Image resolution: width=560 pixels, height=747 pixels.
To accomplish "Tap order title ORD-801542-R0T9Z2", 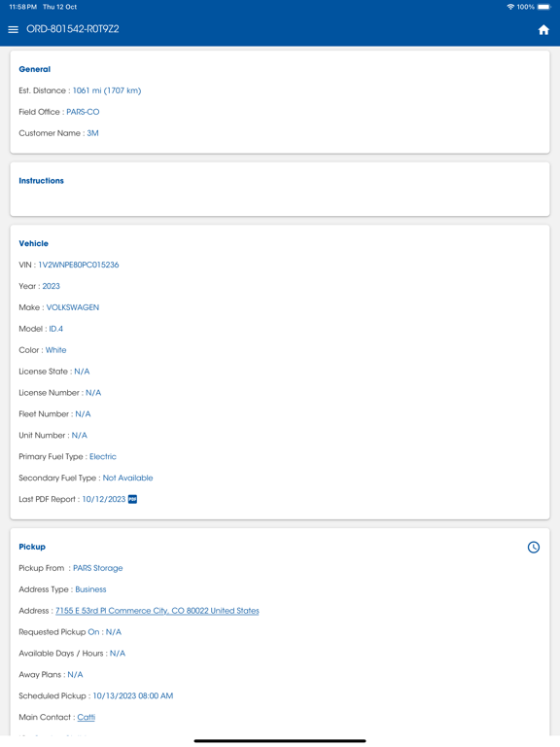I will [72, 29].
